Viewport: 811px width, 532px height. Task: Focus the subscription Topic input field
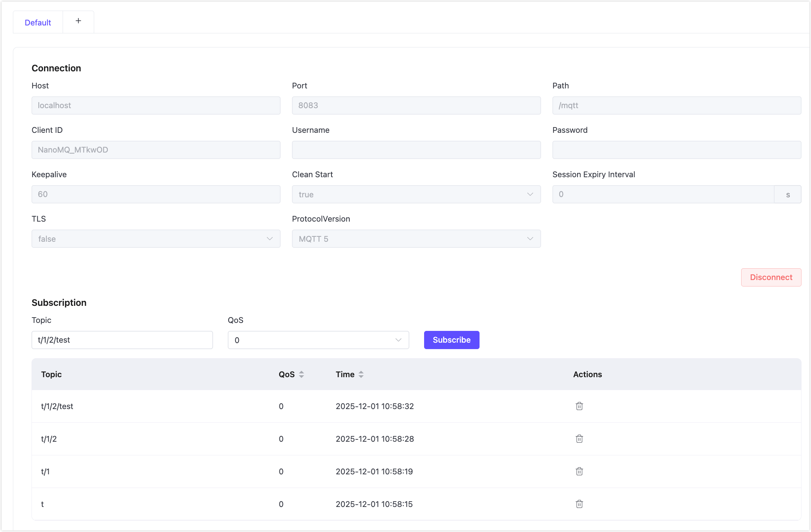[x=122, y=340]
